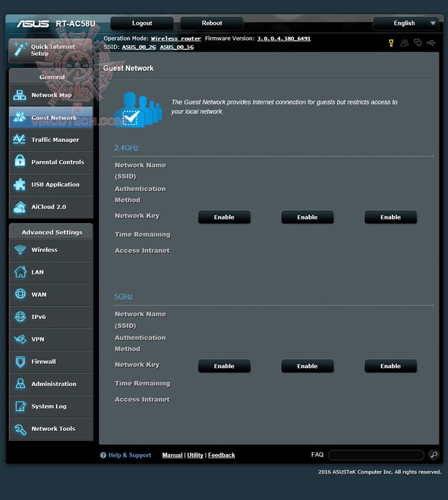
Task: Click the Network Tools wrench icon
Action: pos(21,430)
